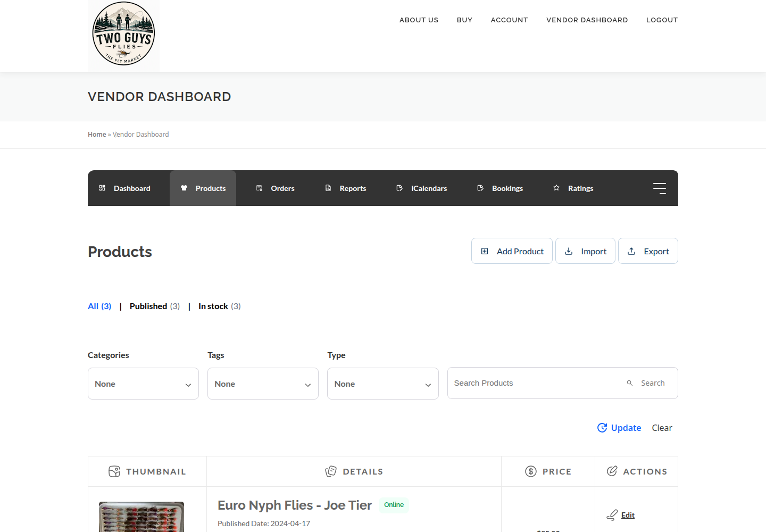Image resolution: width=766 pixels, height=532 pixels.
Task: Open ABOUT US in top menu
Action: click(419, 20)
